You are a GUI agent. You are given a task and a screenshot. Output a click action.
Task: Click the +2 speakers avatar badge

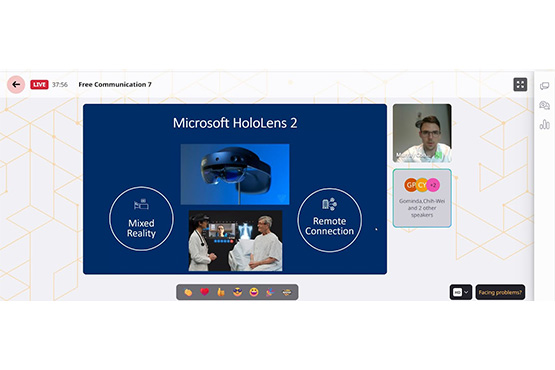click(x=433, y=185)
